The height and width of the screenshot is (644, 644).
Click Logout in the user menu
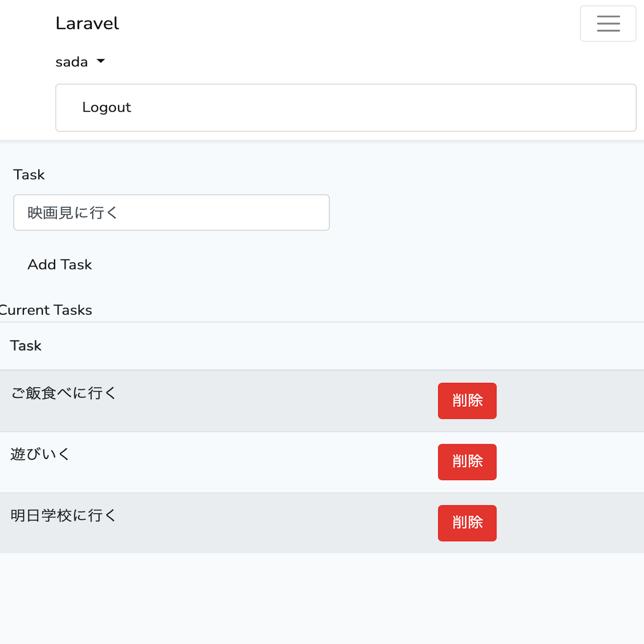106,107
